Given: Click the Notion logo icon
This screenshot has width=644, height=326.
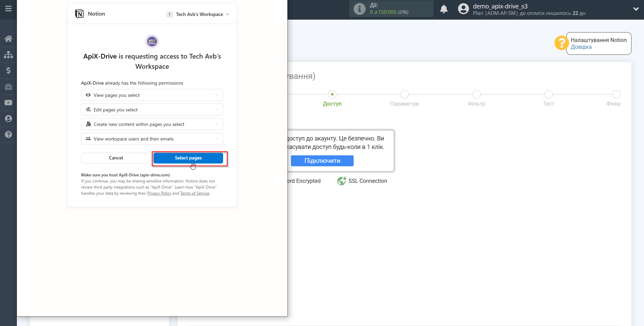Looking at the screenshot, I should 79,14.
